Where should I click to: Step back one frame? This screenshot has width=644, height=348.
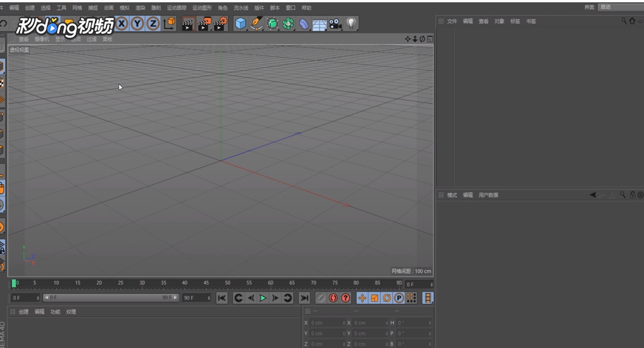251,298
